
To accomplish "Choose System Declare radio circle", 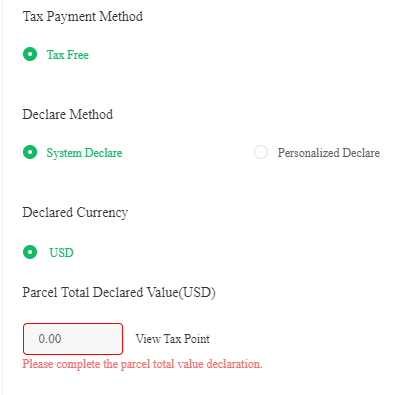I will [30, 152].
